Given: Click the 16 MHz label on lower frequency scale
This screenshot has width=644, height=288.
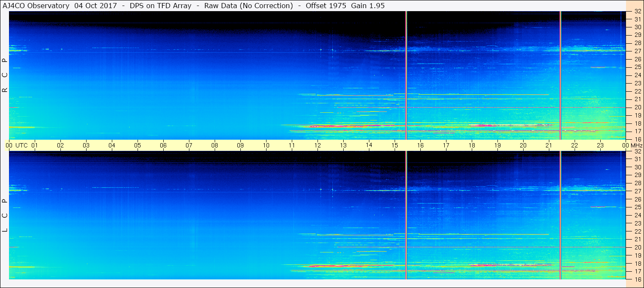Looking at the screenshot, I should (638, 279).
